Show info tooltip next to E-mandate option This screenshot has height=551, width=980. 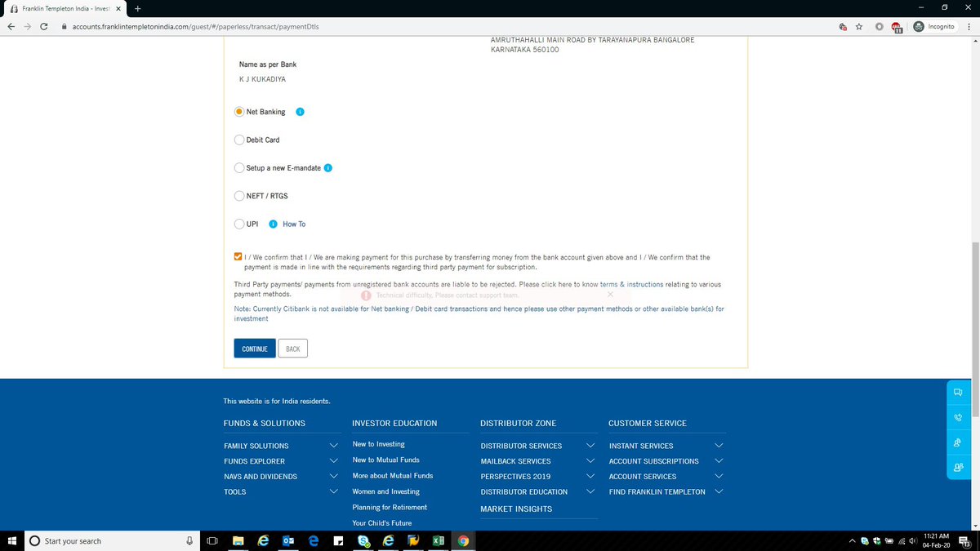328,168
